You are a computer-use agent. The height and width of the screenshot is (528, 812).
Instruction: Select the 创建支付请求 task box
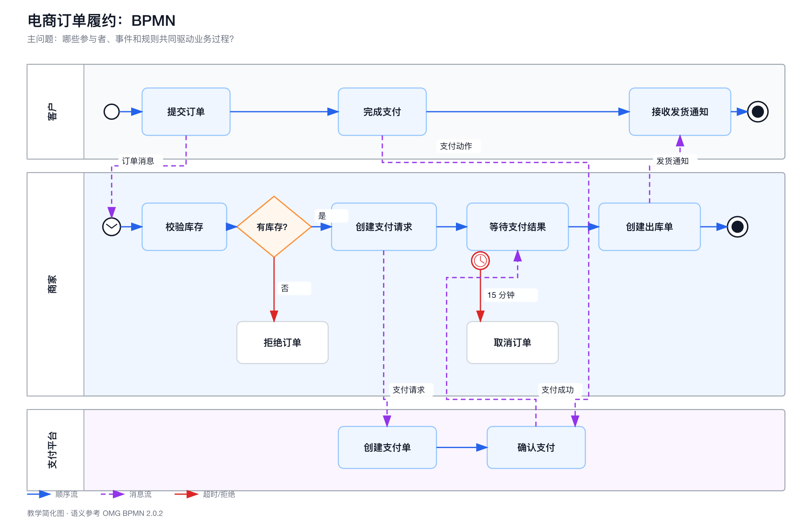click(x=384, y=227)
